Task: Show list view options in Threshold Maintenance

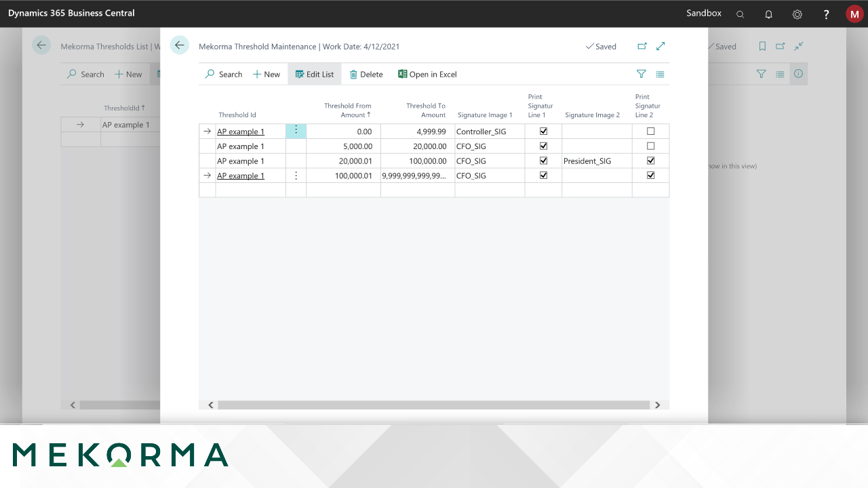Action: 660,74
